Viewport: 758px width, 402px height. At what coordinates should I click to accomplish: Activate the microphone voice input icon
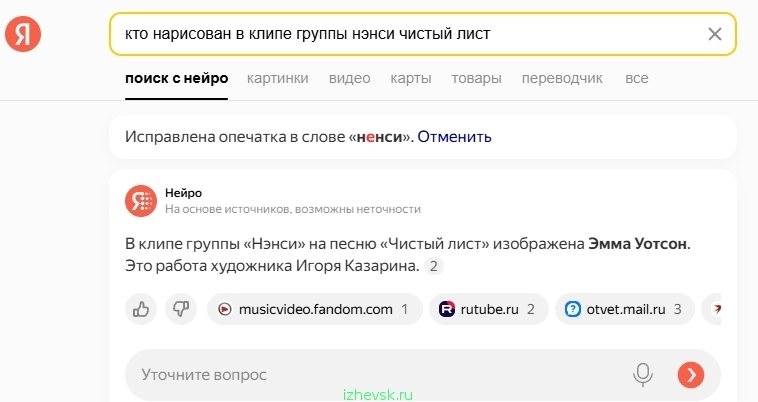(x=642, y=375)
